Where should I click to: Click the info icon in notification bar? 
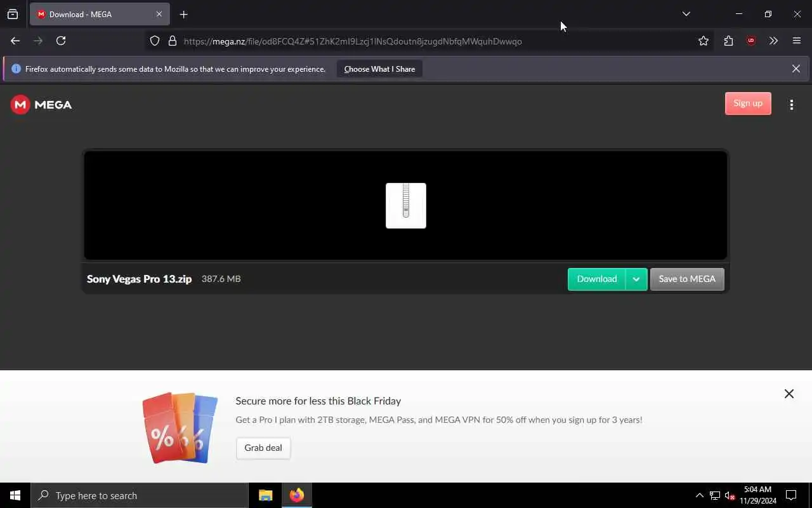16,69
